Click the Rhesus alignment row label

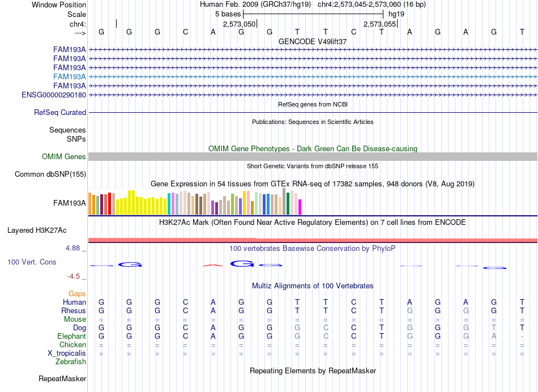click(x=74, y=310)
